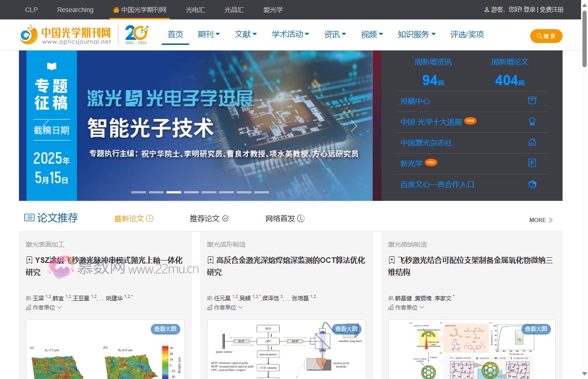
Task: Expand the 期刊 dropdown menu
Action: click(208, 34)
